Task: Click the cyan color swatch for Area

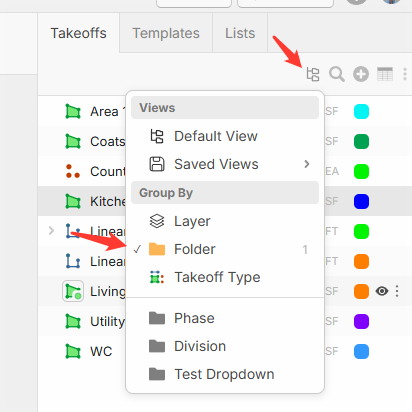Action: [x=361, y=111]
